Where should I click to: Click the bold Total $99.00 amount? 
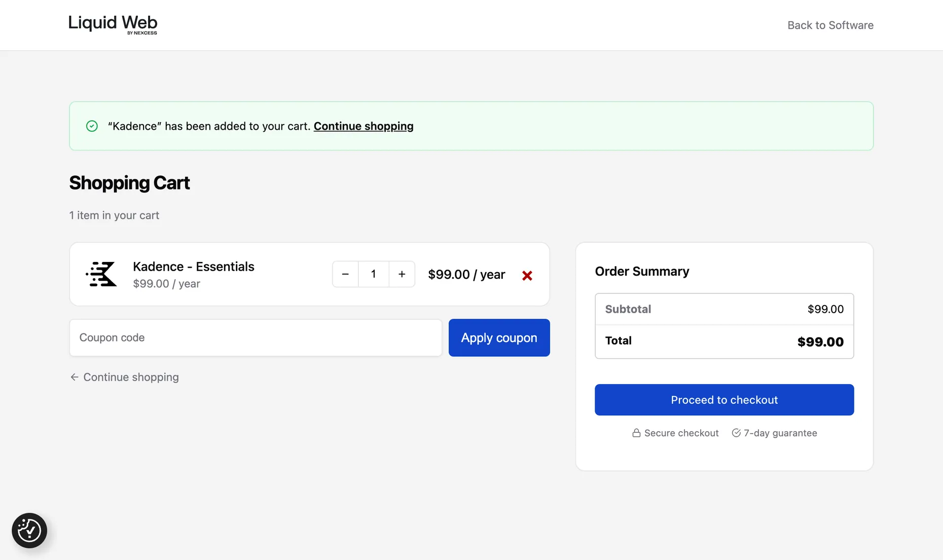(x=820, y=342)
